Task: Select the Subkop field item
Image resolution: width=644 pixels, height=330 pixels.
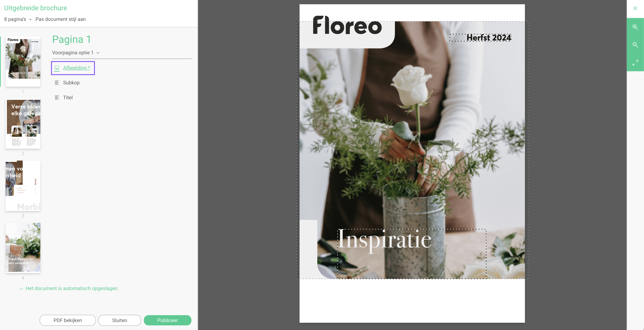Action: 71,83
